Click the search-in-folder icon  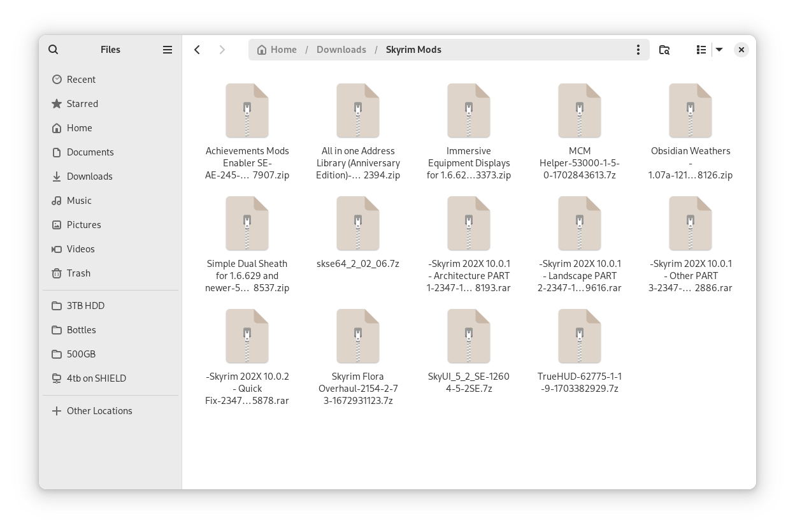point(664,50)
